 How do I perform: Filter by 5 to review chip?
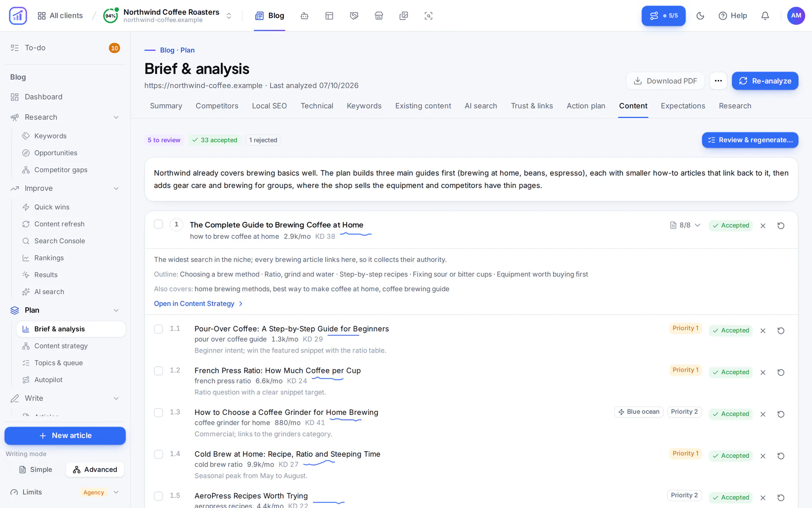(164, 140)
